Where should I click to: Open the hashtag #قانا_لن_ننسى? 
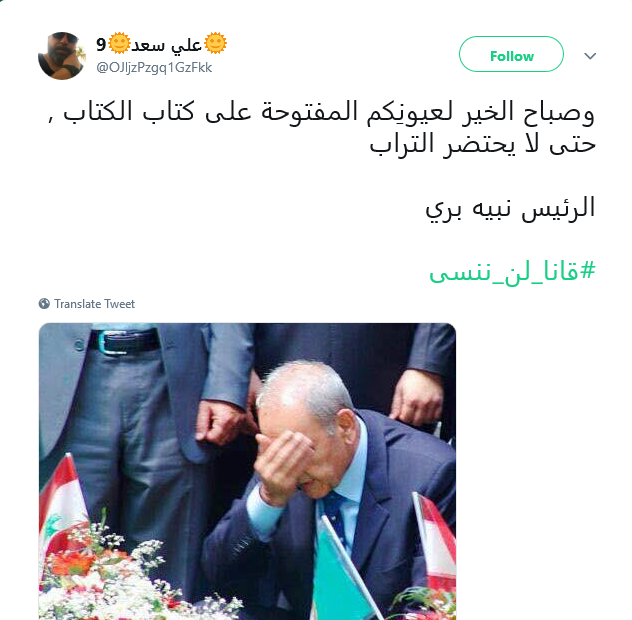512,271
